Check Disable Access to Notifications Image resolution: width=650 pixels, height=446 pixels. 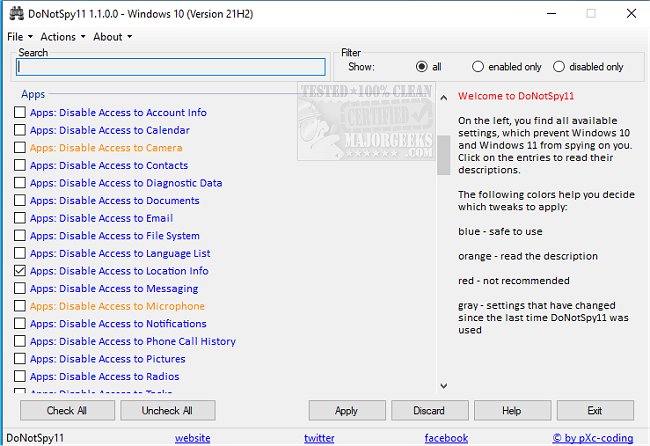coord(20,324)
